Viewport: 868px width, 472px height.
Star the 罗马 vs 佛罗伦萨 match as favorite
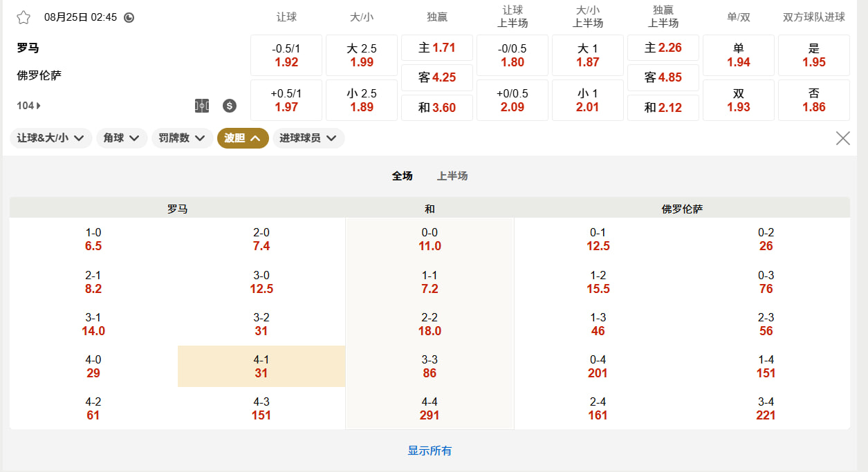click(x=24, y=17)
